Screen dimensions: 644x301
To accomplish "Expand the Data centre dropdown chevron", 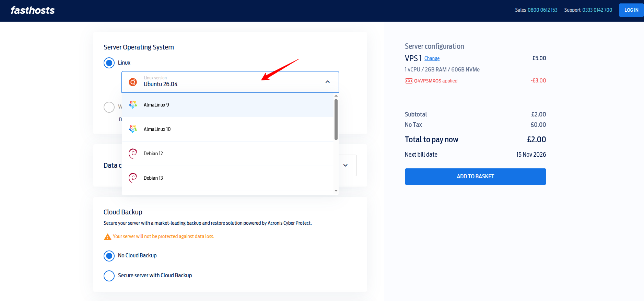I will 346,165.
